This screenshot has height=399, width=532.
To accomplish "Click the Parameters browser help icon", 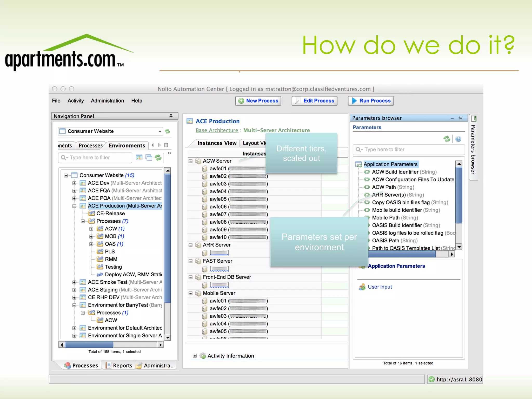I will pyautogui.click(x=458, y=139).
